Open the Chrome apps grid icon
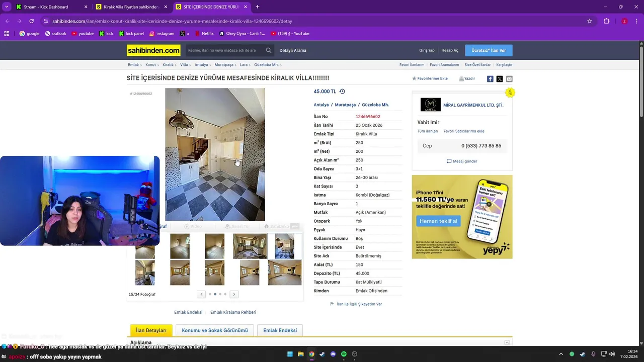The image size is (644, 362). tap(7, 34)
